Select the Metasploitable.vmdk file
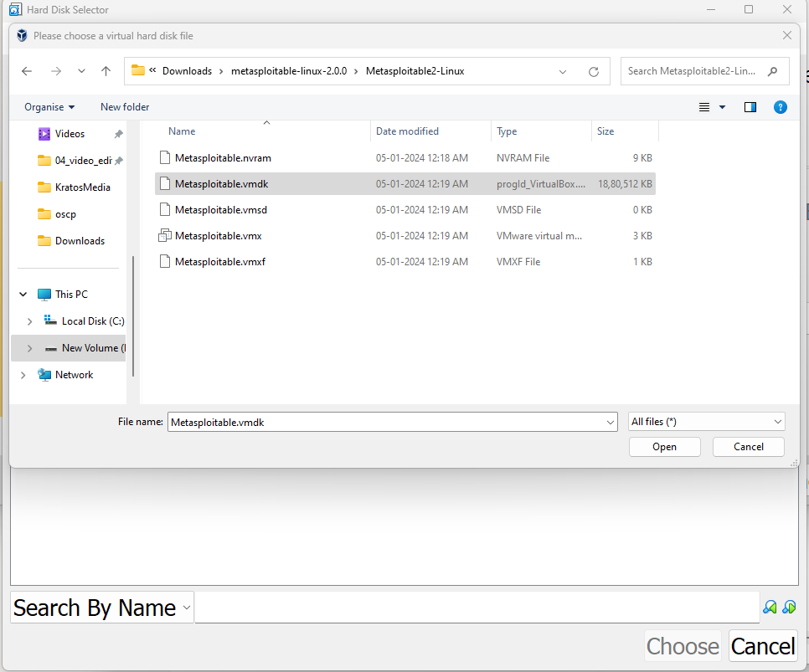 coord(405,183)
